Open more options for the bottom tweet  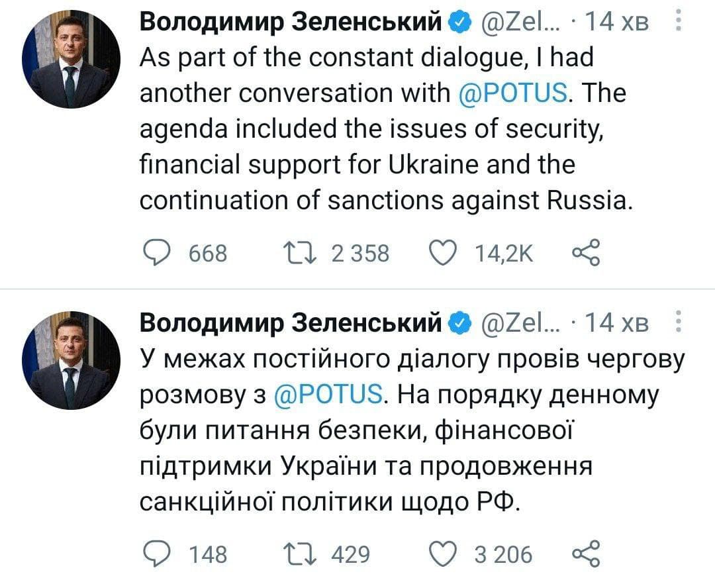click(677, 323)
